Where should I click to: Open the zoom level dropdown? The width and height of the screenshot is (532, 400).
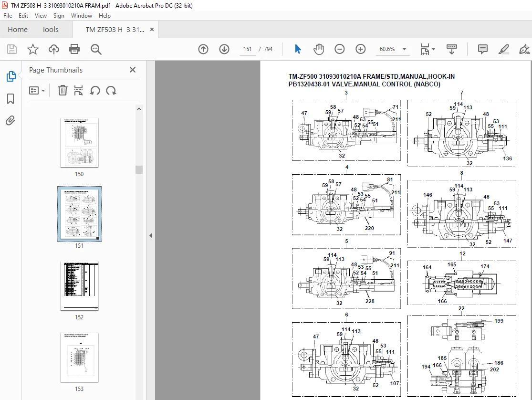(x=405, y=49)
